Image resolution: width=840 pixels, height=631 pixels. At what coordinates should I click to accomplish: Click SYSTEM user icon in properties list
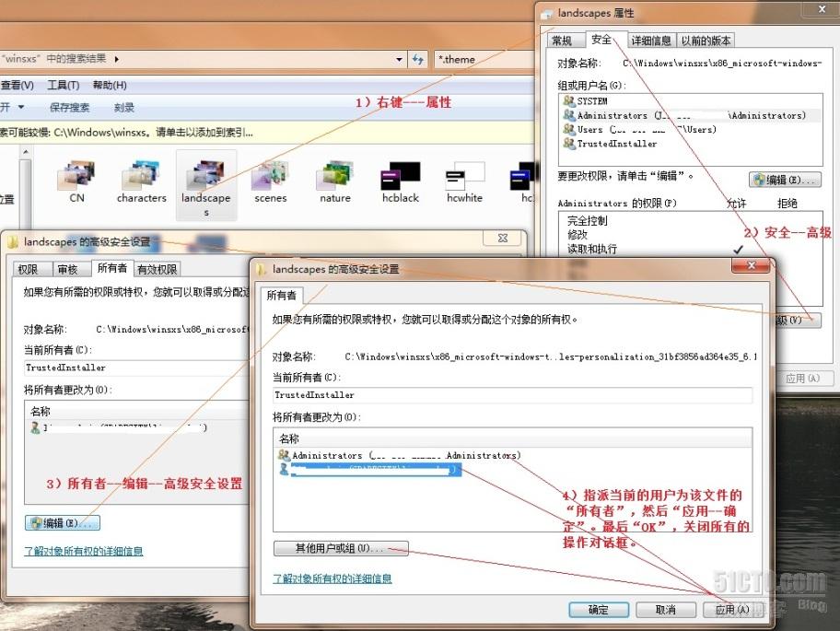click(569, 100)
